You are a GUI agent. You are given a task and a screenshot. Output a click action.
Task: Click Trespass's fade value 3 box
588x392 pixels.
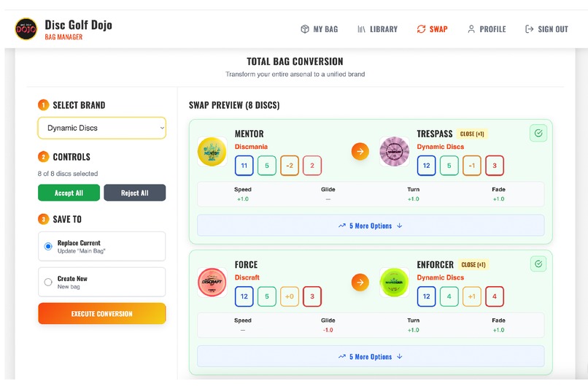pyautogui.click(x=494, y=166)
